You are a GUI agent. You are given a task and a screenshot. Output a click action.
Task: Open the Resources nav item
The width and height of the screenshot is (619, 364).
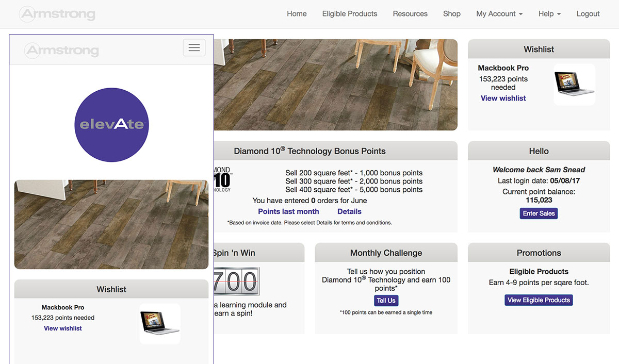pyautogui.click(x=410, y=14)
